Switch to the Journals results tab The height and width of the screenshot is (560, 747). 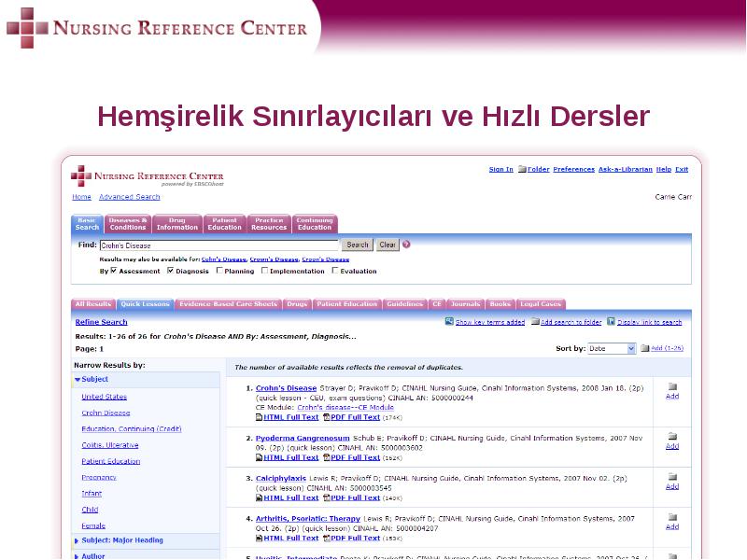click(465, 304)
